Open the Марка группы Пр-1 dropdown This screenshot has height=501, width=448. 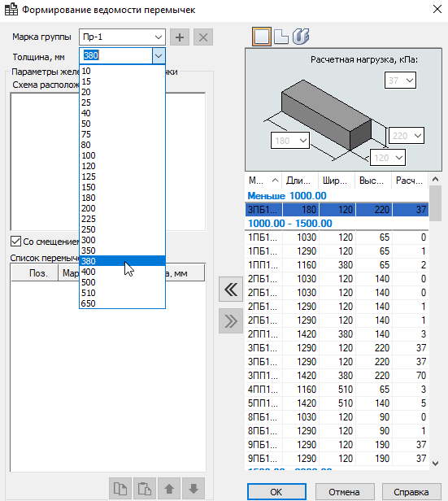click(x=122, y=37)
